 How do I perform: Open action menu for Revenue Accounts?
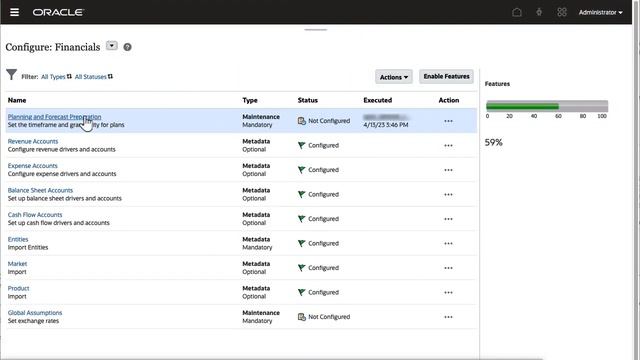[x=448, y=145]
